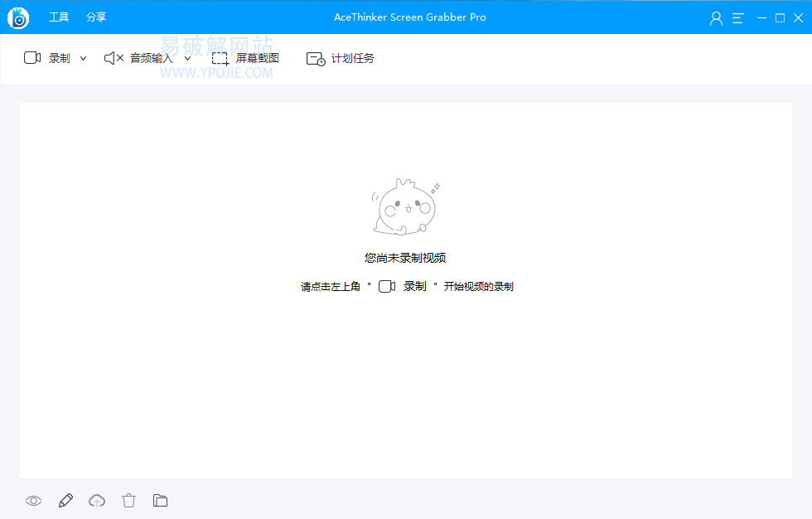The height and width of the screenshot is (519, 812).
Task: Click the 音频输入 audio input speaker icon
Action: coord(112,58)
